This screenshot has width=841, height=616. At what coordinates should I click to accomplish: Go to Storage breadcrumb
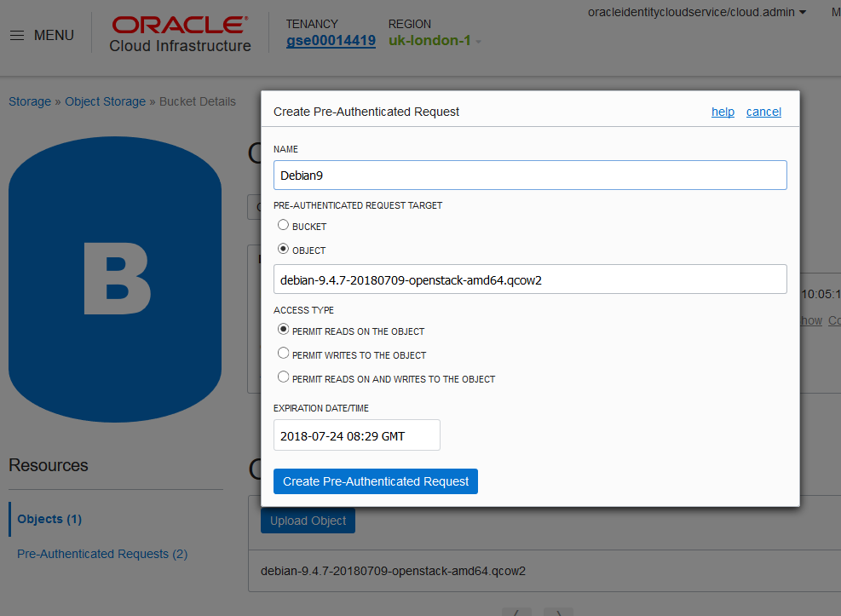(x=30, y=101)
